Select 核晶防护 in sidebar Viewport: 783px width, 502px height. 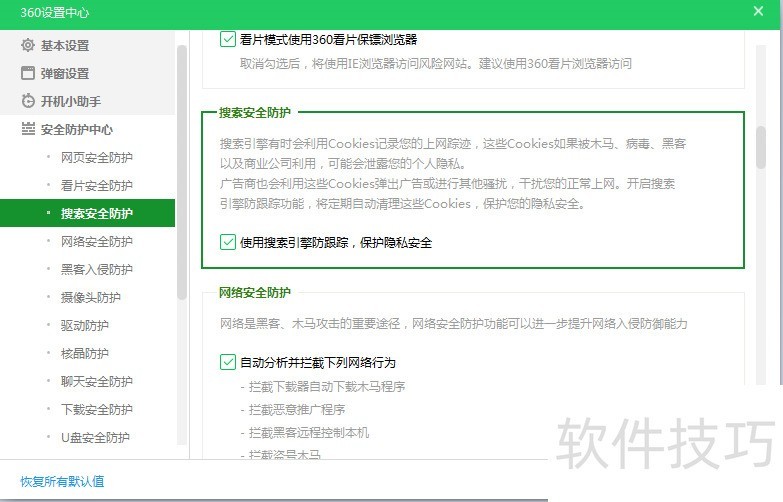tap(87, 353)
